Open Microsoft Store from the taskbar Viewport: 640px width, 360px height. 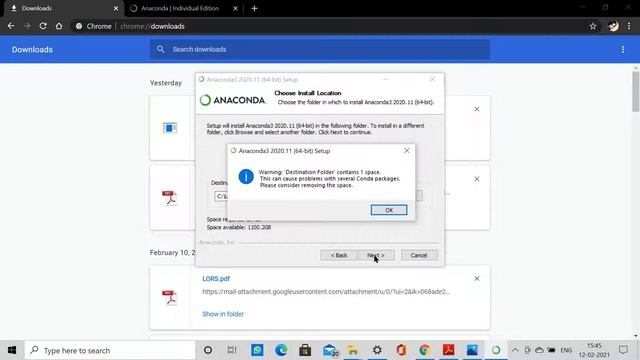[305, 350]
